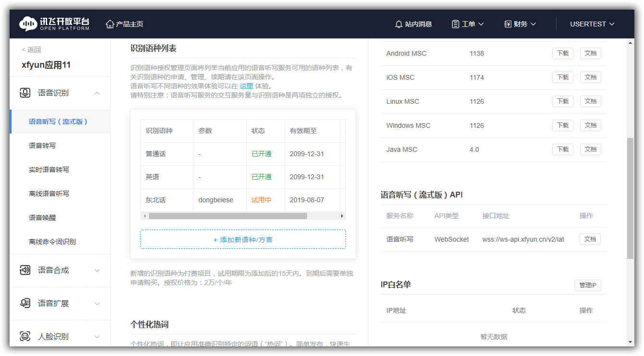This screenshot has height=356, width=644.
Task: Click the Java MSC version 4.0
Action: point(474,149)
